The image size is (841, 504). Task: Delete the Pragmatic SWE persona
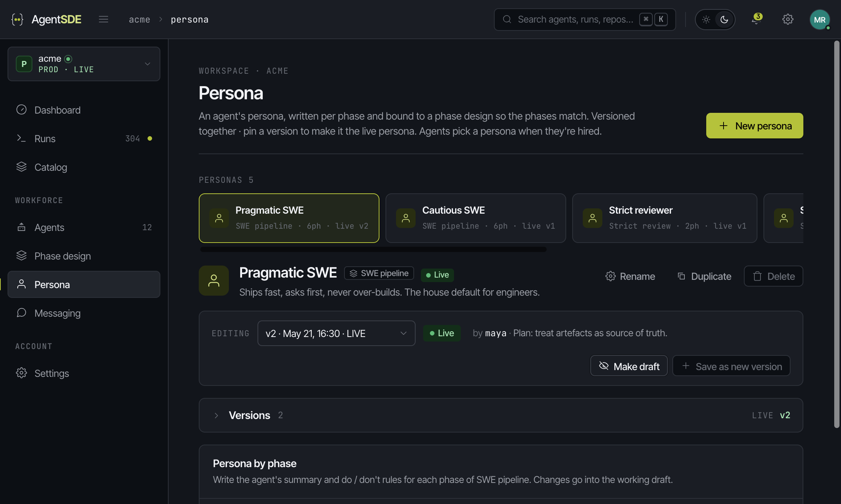[773, 276]
